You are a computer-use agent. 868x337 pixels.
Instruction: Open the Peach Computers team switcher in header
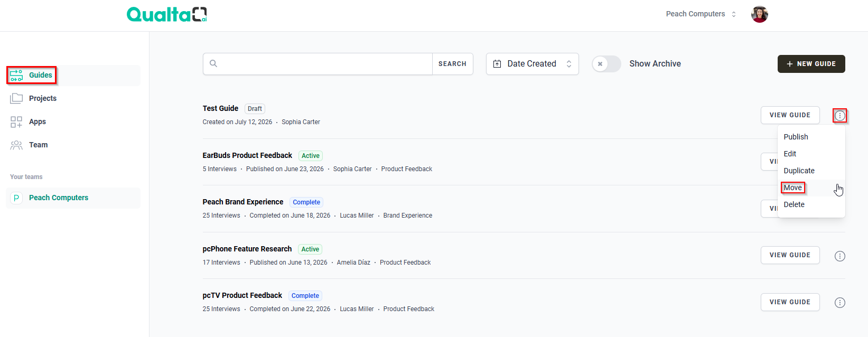point(701,14)
